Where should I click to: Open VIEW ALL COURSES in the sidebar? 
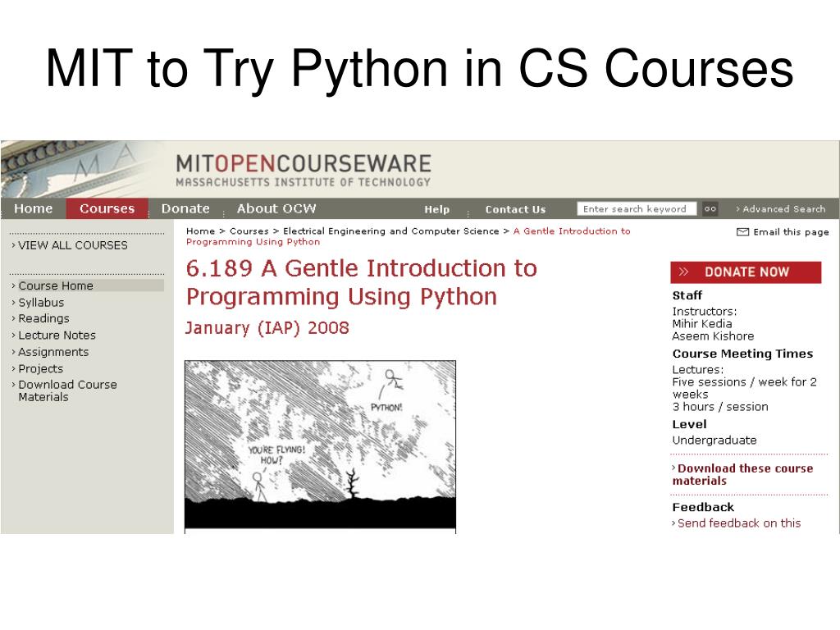pyautogui.click(x=73, y=245)
